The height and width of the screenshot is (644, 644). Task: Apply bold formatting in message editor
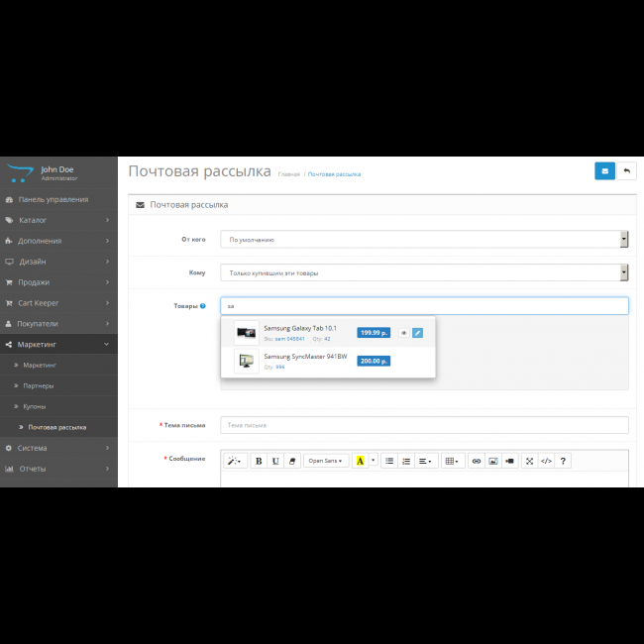point(259,461)
